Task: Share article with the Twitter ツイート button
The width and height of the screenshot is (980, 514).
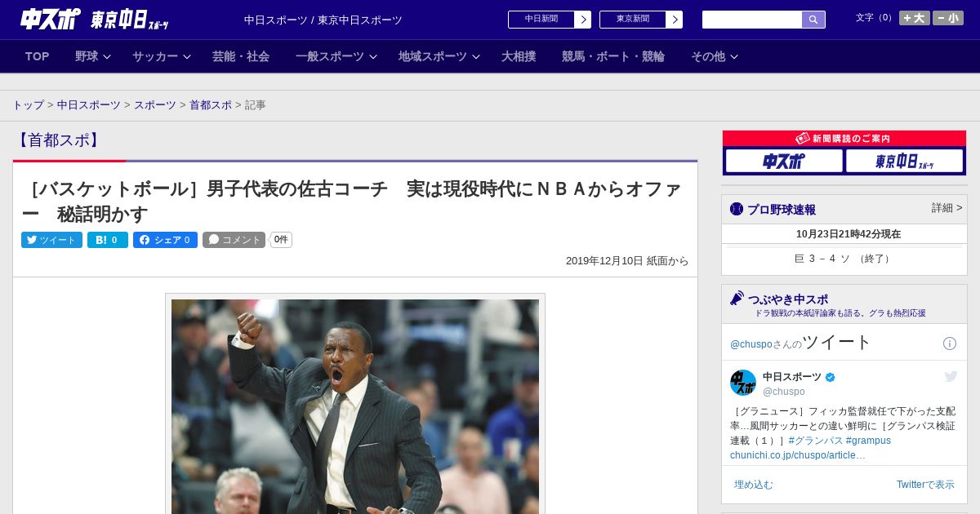Action: (51, 240)
